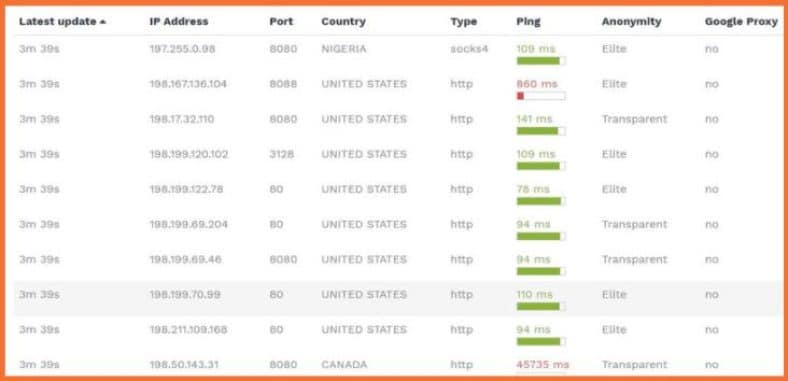
Task: Select IP address 198.167.136.104
Action: tap(188, 84)
